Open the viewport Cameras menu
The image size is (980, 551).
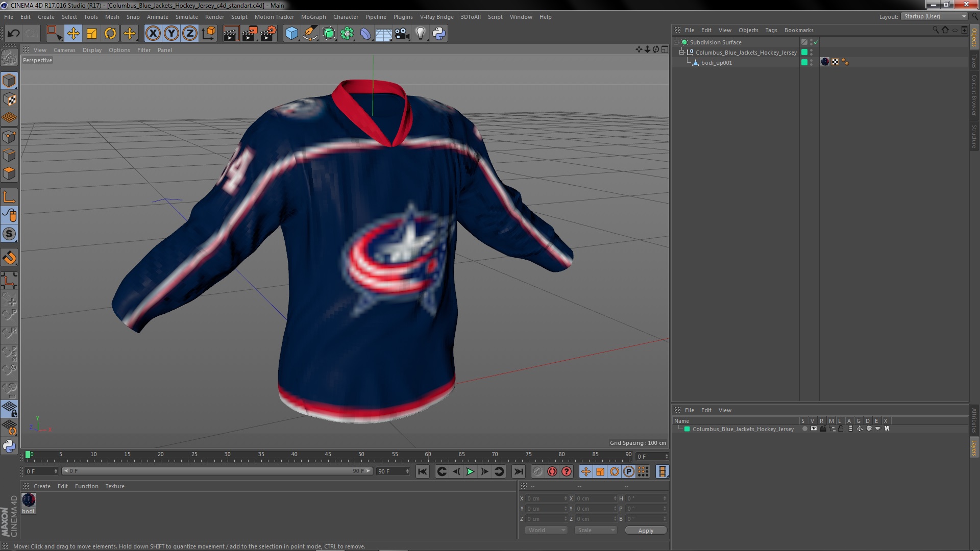pos(64,50)
